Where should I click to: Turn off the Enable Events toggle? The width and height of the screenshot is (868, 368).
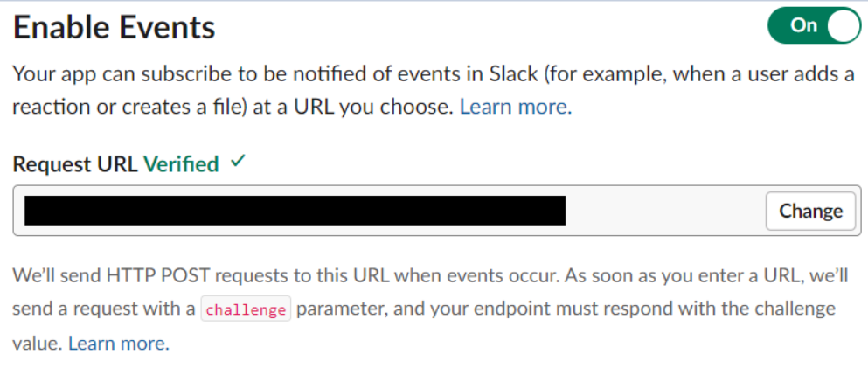click(x=814, y=25)
